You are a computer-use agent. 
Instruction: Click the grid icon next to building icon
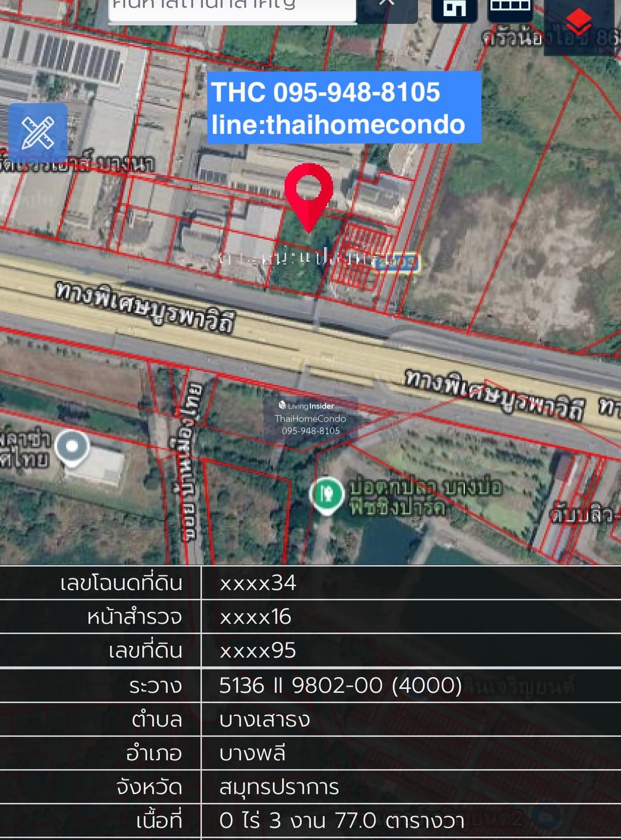point(510,8)
